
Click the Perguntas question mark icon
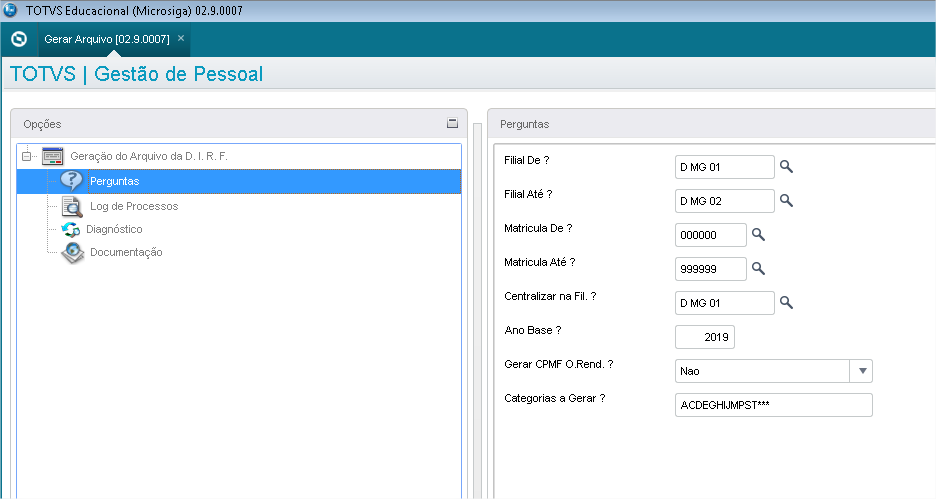71,180
